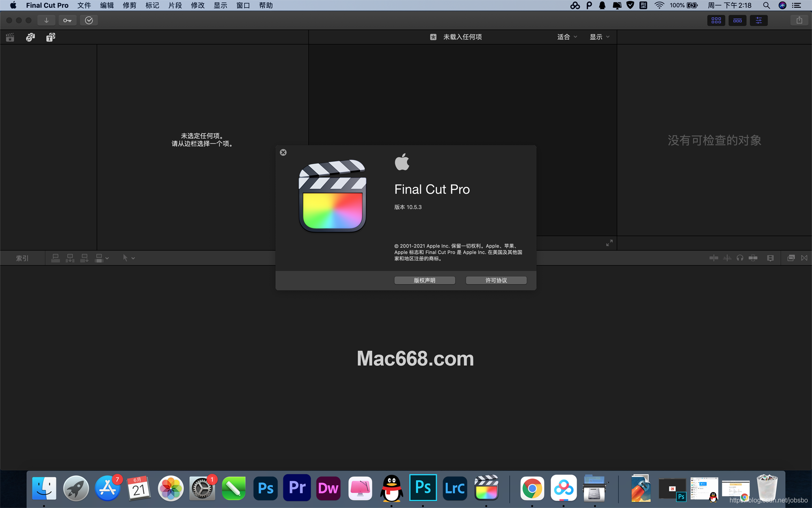Open Premiere Pro from the Dock

[x=297, y=488]
